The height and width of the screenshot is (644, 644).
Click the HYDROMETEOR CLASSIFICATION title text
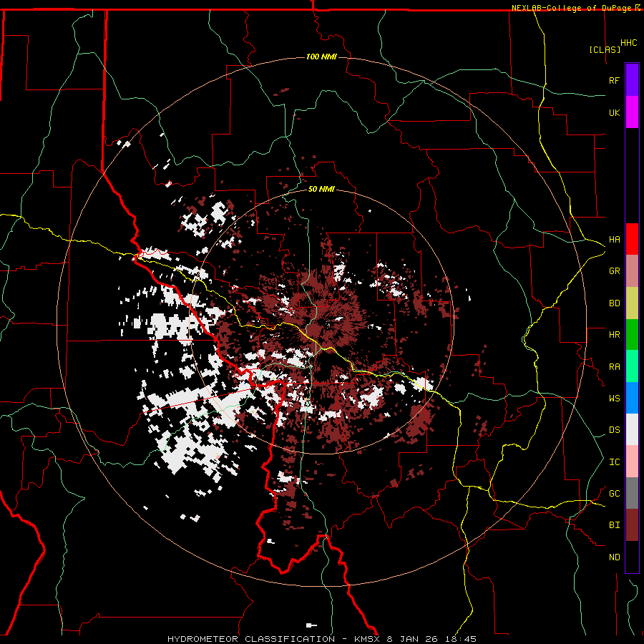[251, 639]
